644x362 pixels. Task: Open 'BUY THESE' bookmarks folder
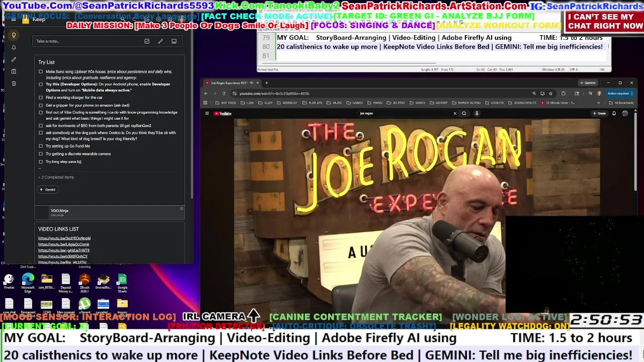click(226, 103)
